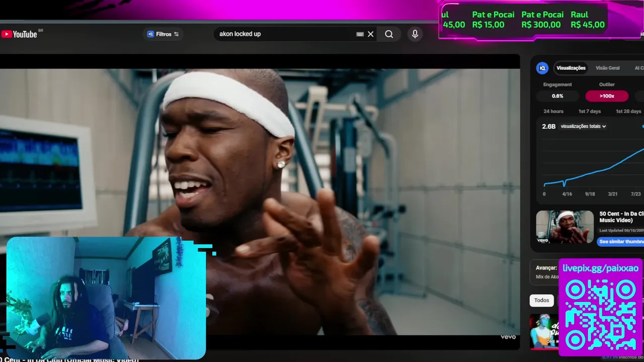The image size is (644, 362).
Task: Open the on-screen keyboard icon in search bar
Action: coord(360,34)
